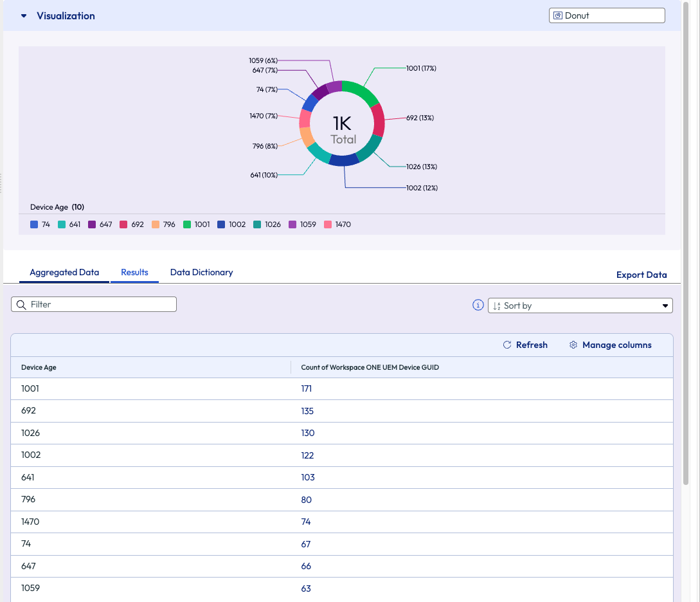
Task: Click Export Data link
Action: pyautogui.click(x=641, y=275)
